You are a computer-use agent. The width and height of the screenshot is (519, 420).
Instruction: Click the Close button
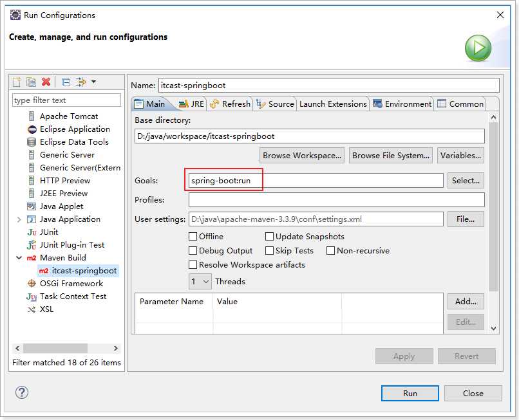473,393
